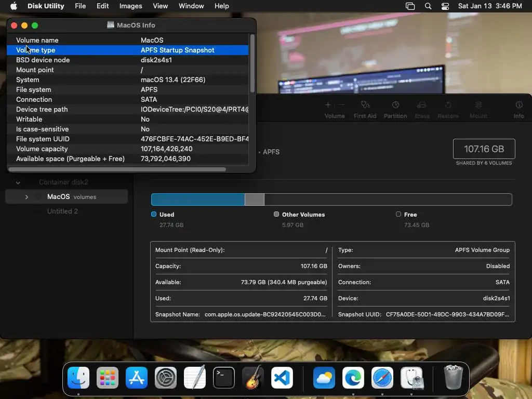Viewport: 532px width, 399px height.
Task: Click the Free legend swatch
Action: pos(398,215)
